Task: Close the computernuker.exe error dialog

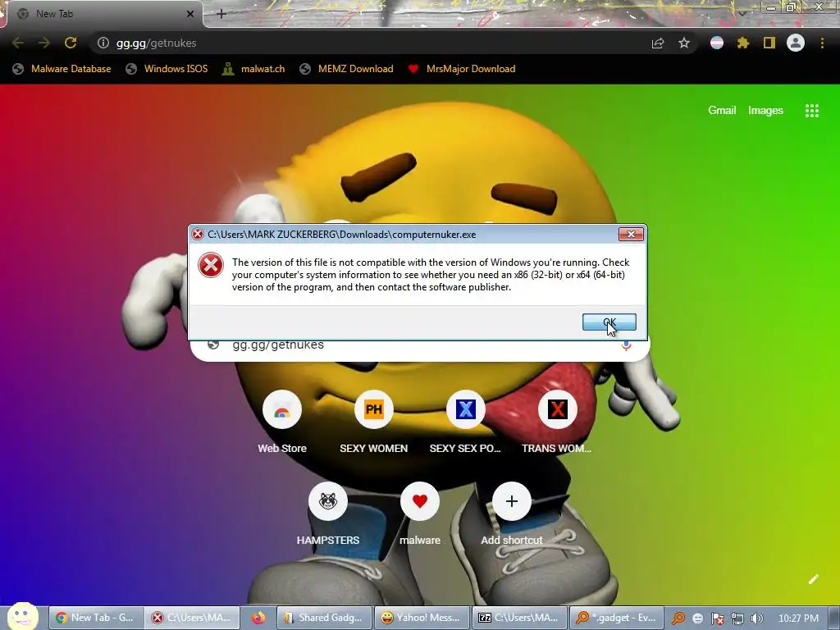Action: tap(631, 234)
